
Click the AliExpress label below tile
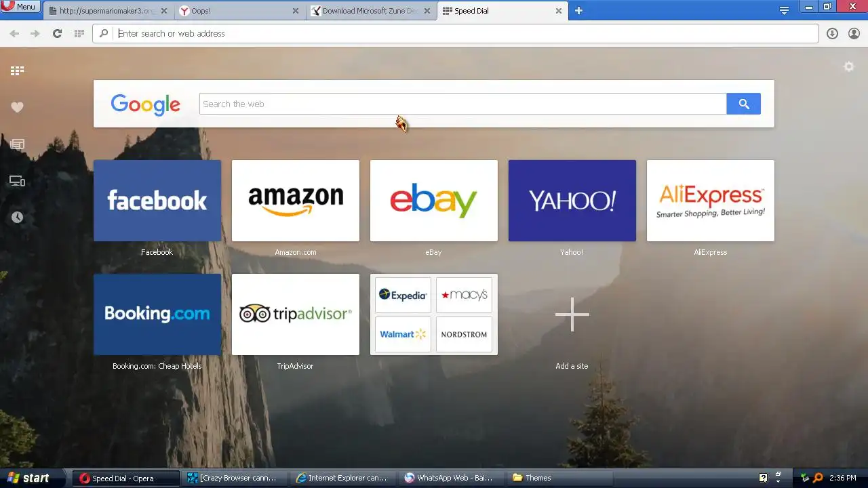[x=711, y=252]
